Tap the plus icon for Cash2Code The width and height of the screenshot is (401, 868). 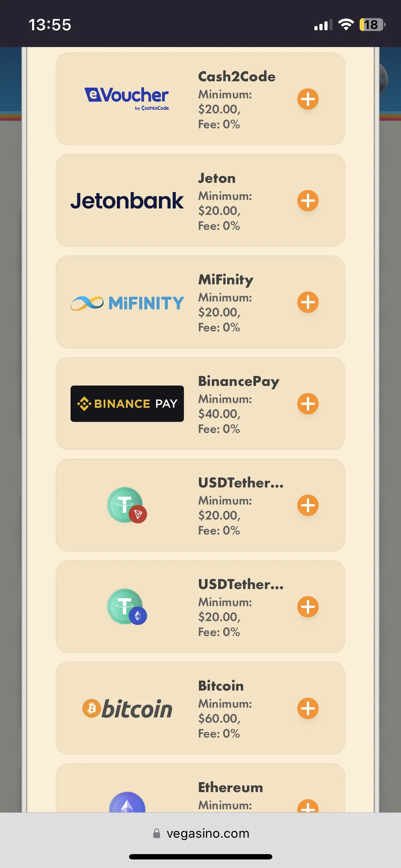click(x=308, y=99)
